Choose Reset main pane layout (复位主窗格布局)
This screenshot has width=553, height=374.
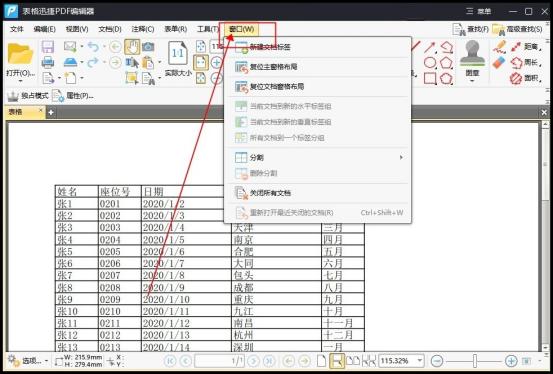(x=317, y=67)
